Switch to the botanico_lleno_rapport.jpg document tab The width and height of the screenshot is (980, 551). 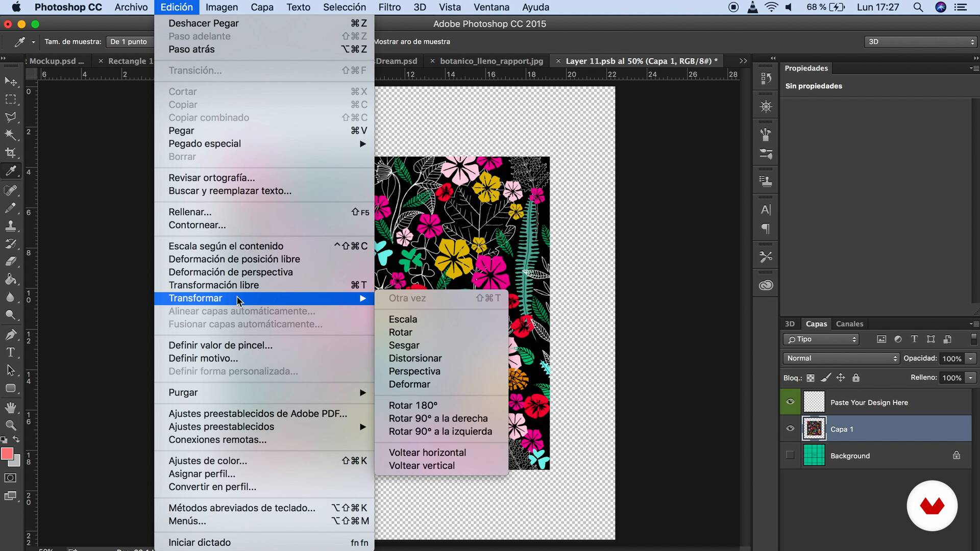(491, 61)
